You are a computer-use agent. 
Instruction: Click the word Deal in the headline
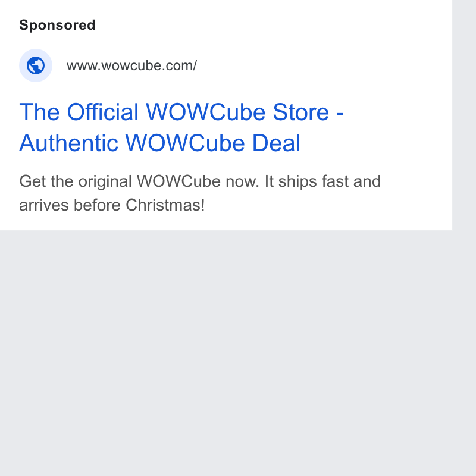276,143
